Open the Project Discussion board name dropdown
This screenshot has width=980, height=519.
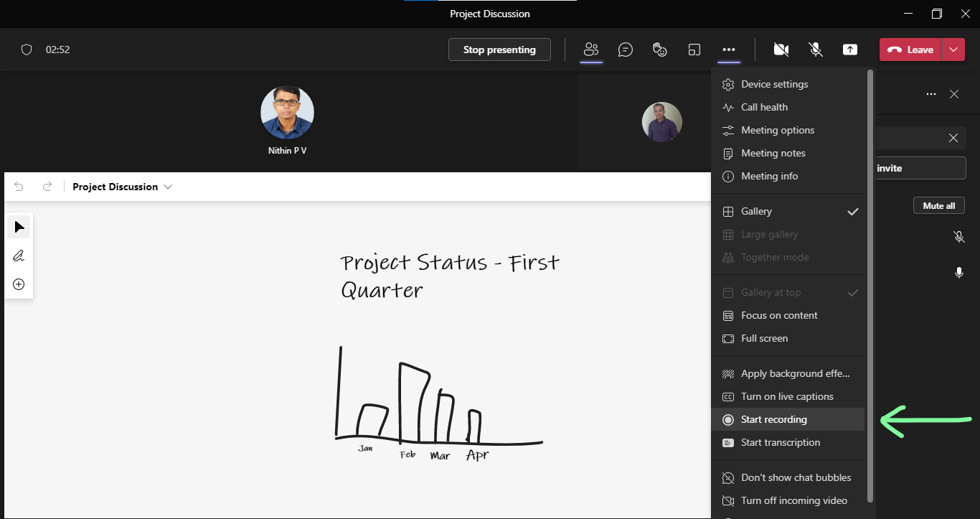pyautogui.click(x=168, y=187)
